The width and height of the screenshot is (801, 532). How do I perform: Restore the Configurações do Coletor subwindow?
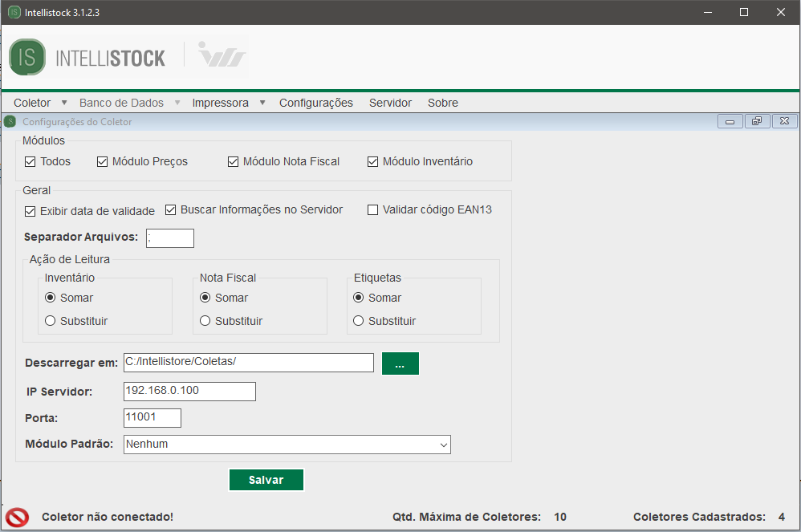[x=756, y=122]
